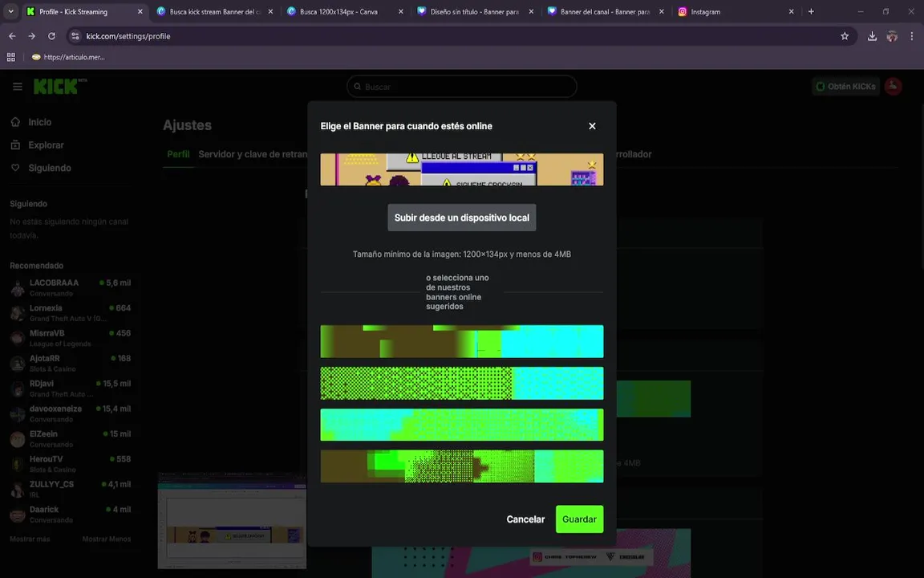Open RDjavi recommended channel
Image resolution: width=924 pixels, height=578 pixels.
coord(71,388)
